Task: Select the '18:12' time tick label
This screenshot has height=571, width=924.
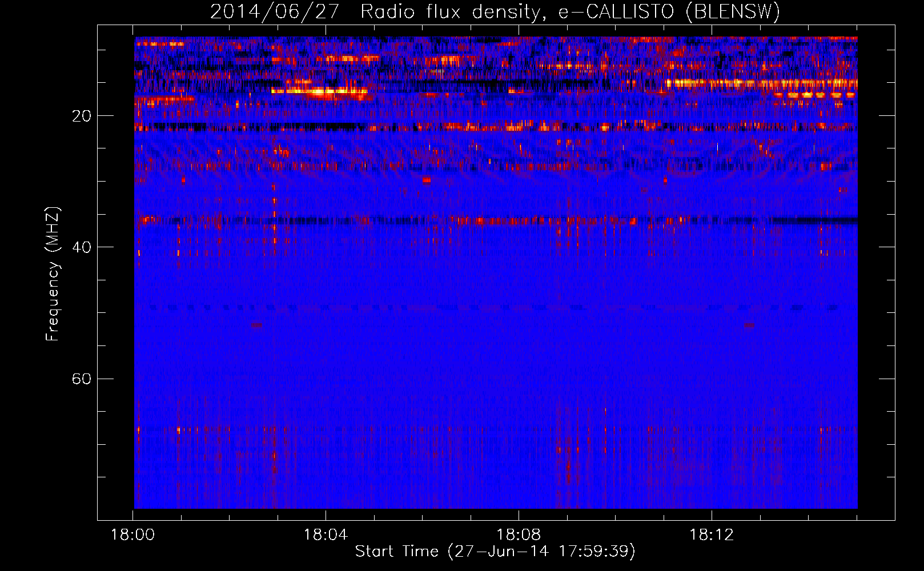Action: click(712, 535)
